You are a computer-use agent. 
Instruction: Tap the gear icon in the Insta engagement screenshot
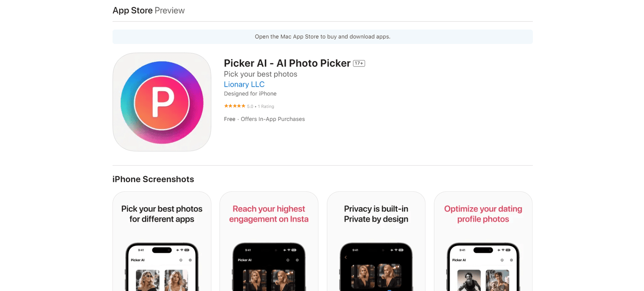click(x=297, y=260)
